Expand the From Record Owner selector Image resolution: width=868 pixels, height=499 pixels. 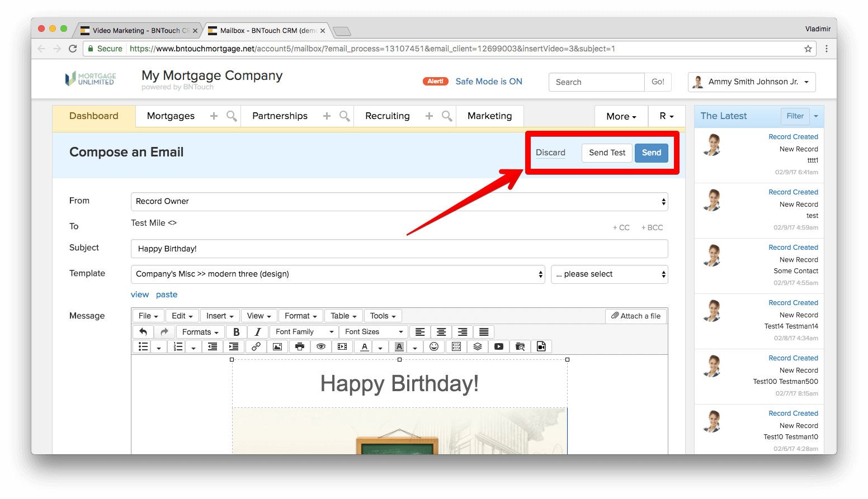[x=399, y=202]
